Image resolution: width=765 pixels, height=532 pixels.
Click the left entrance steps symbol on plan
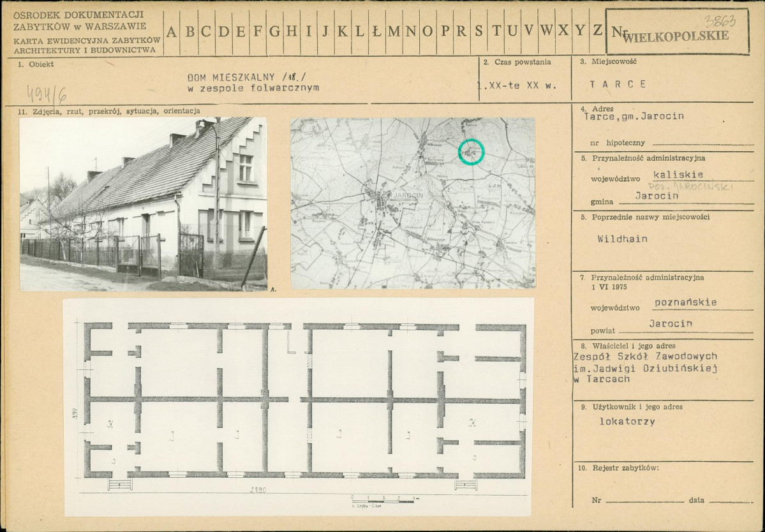click(x=120, y=484)
